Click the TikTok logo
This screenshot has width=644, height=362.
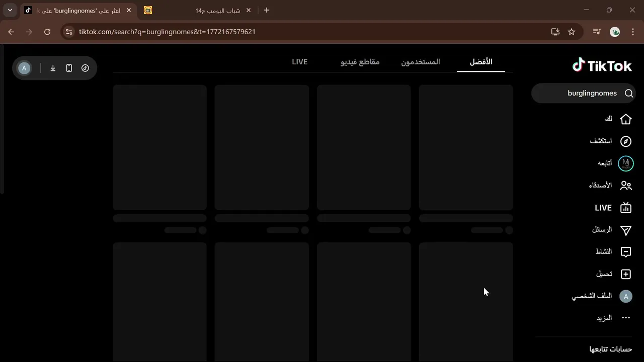[602, 65]
